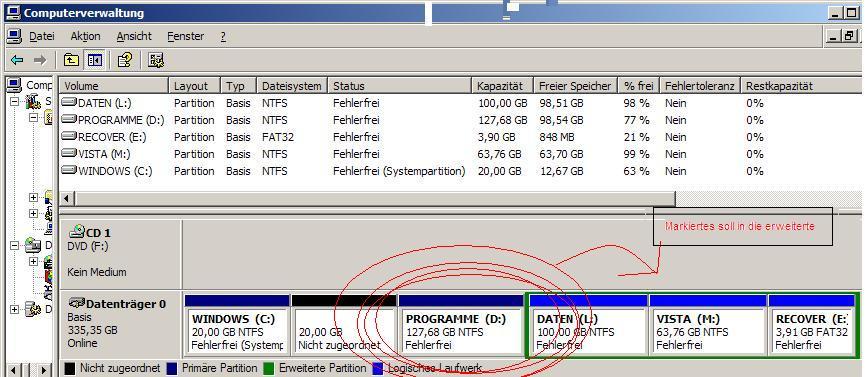The width and height of the screenshot is (866, 377).
Task: Click the Back arrow toolbar icon
Action: 17,60
